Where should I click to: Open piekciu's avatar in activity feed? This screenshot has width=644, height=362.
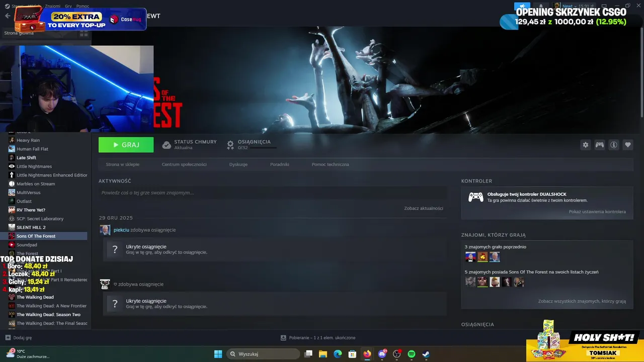(x=105, y=230)
